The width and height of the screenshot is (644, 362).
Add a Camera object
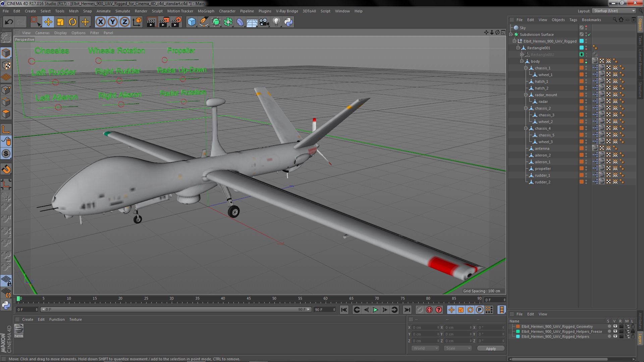pyautogui.click(x=264, y=22)
